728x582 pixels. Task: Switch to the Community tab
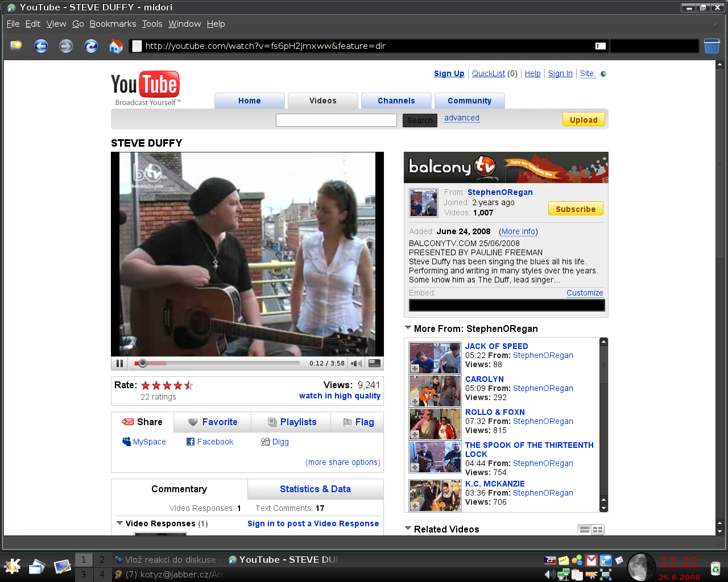469,101
